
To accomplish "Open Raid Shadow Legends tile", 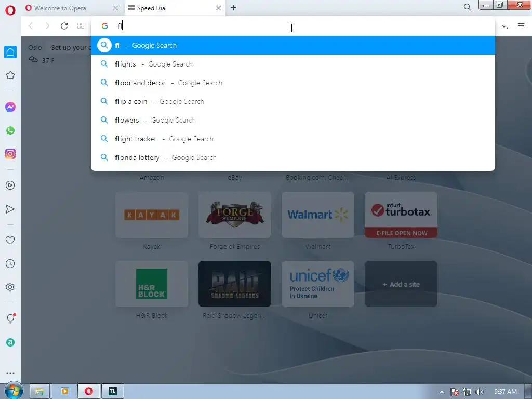I will click(235, 284).
